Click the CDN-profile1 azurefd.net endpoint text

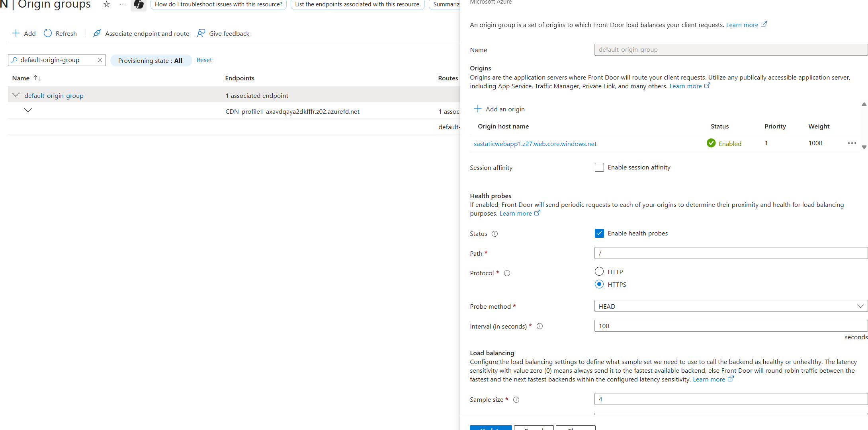click(x=292, y=112)
